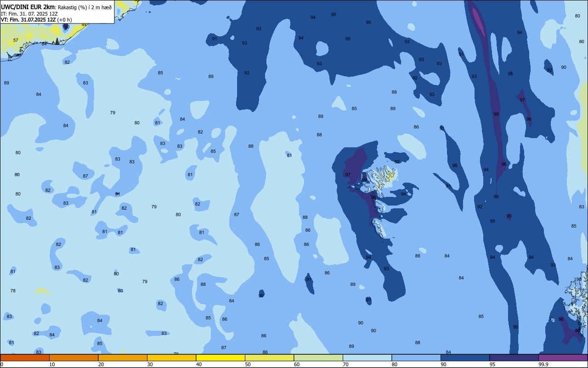The image size is (588, 368).
Task: Click the 'UWC/DINI EUR 2km' title text
Action: pyautogui.click(x=28, y=6)
